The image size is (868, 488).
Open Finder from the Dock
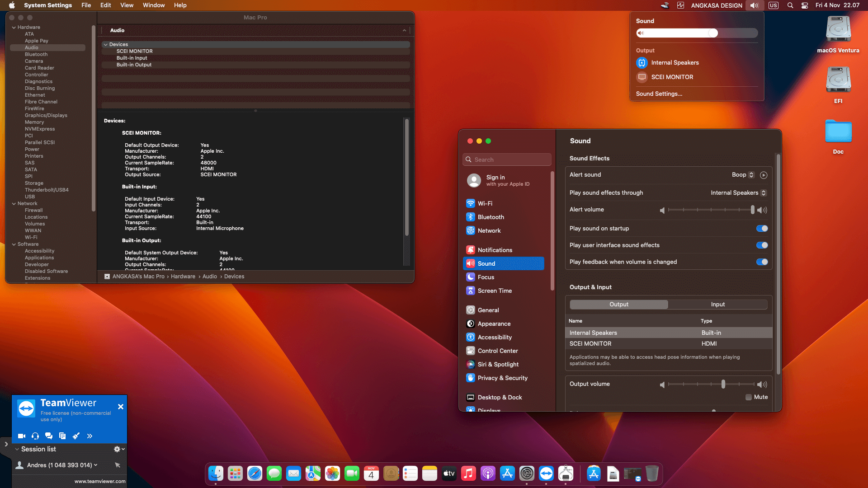(x=216, y=473)
